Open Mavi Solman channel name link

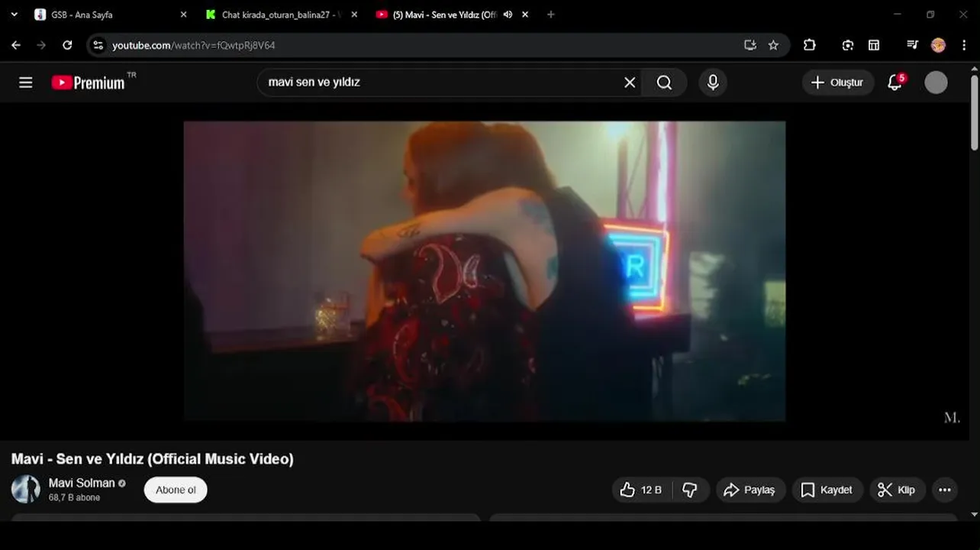[82, 483]
